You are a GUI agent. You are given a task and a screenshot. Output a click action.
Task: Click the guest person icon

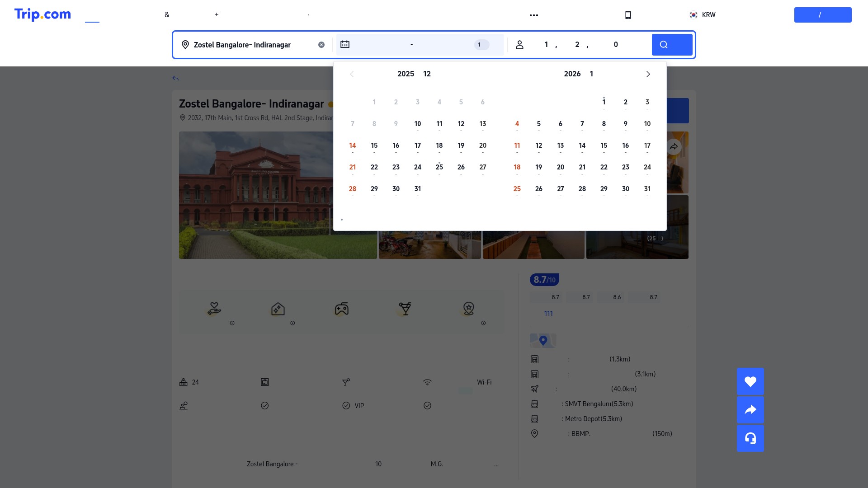click(x=520, y=45)
